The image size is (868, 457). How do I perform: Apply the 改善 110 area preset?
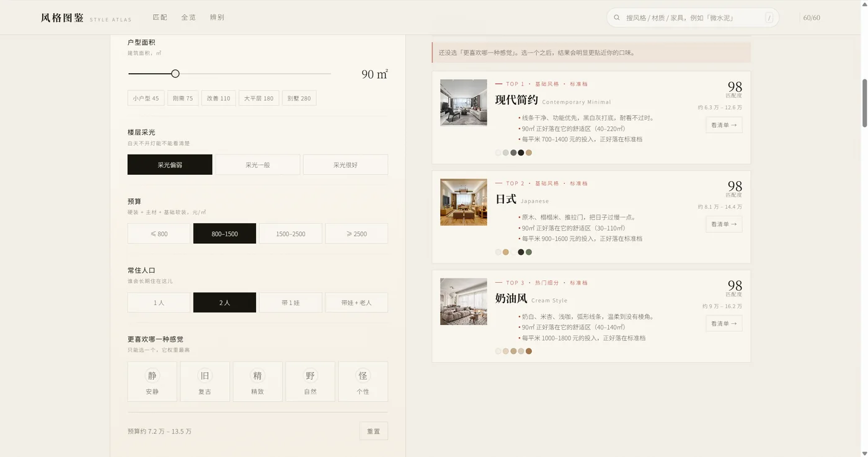pyautogui.click(x=219, y=98)
